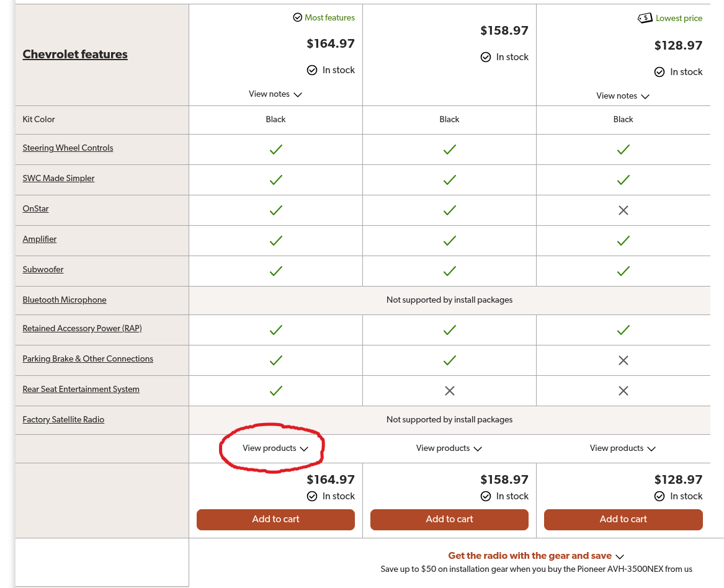This screenshot has width=724, height=588.
Task: Click the Lowest price tag icon
Action: coord(645,18)
